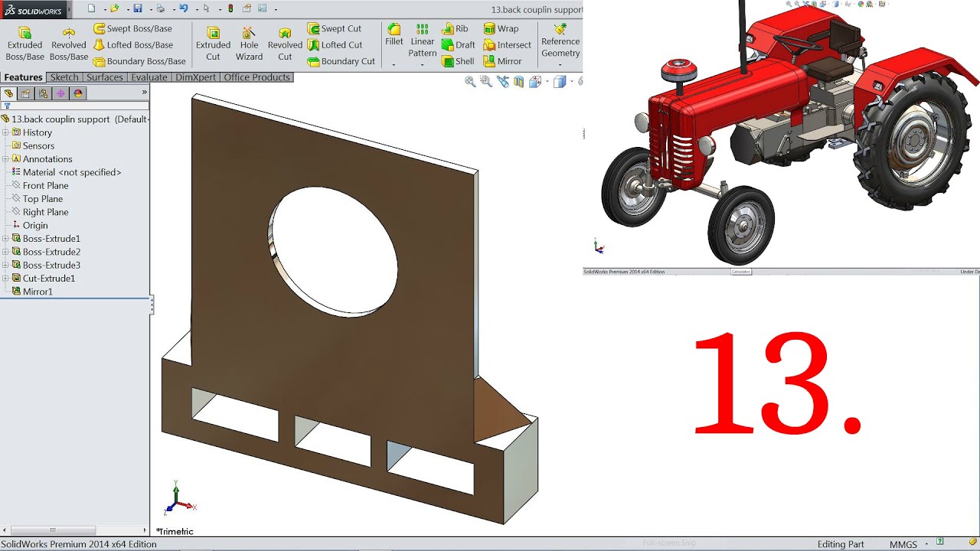Start the Linear Pattern tool
This screenshot has width=980, height=551.
click(x=422, y=41)
